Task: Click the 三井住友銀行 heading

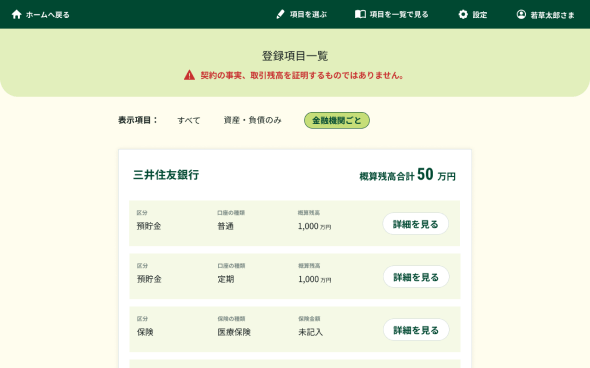Action: [x=166, y=175]
